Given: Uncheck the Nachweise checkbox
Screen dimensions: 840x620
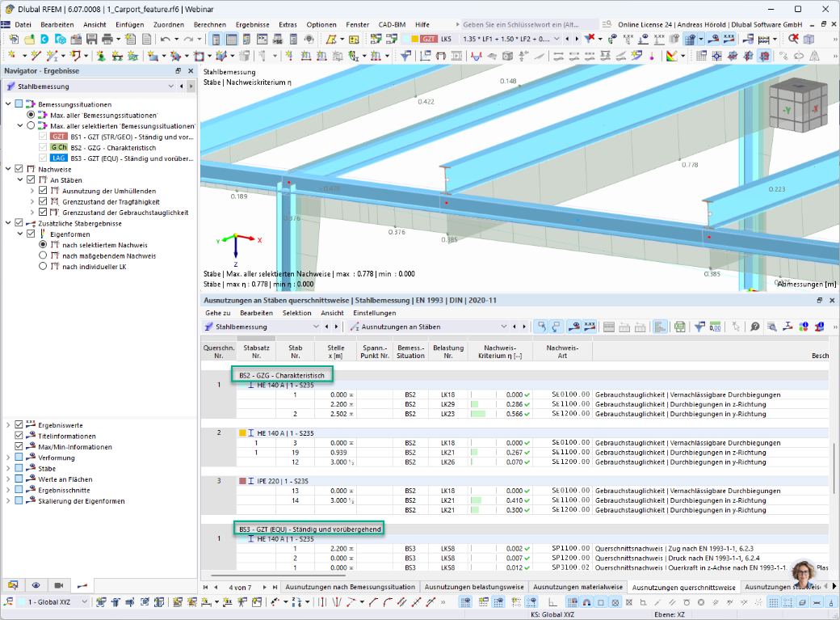Looking at the screenshot, I should (19, 169).
